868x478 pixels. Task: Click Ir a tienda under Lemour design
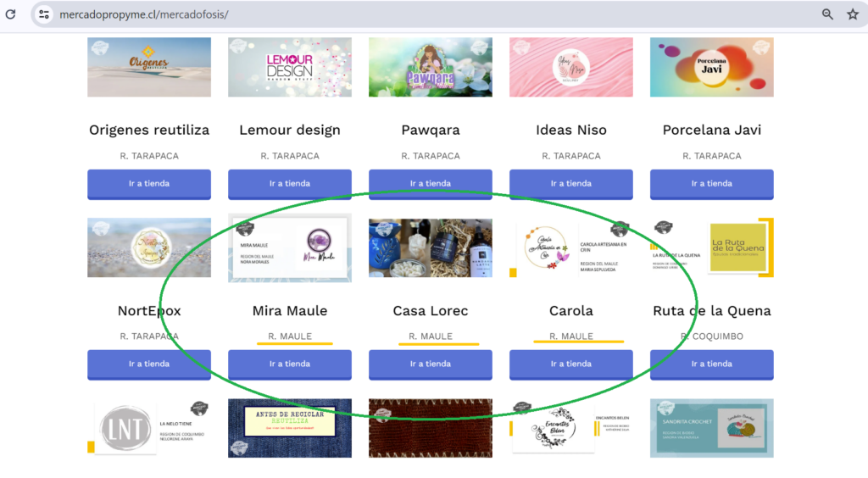(x=290, y=184)
